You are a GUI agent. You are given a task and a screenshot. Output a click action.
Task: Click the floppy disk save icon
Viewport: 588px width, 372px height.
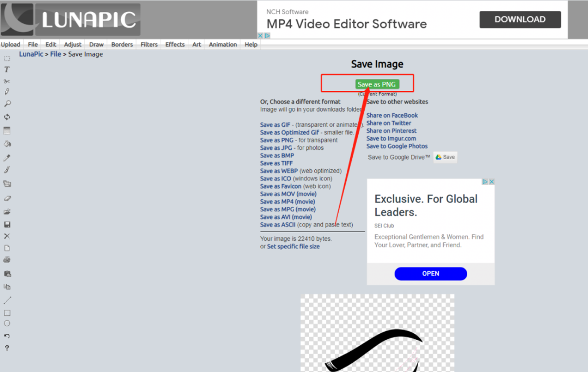(x=7, y=224)
